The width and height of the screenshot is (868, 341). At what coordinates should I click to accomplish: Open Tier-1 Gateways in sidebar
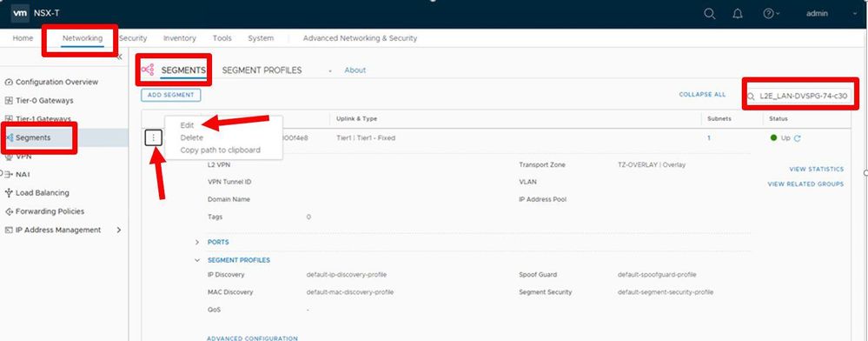(43, 118)
